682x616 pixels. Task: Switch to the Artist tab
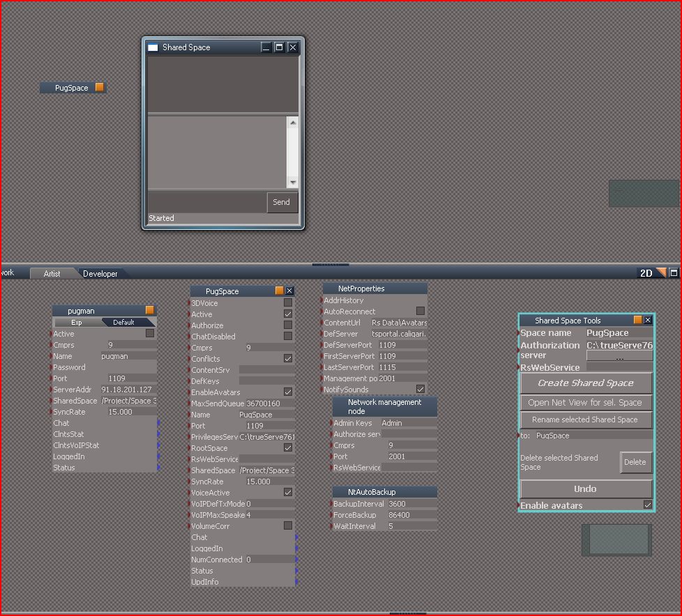(52, 273)
